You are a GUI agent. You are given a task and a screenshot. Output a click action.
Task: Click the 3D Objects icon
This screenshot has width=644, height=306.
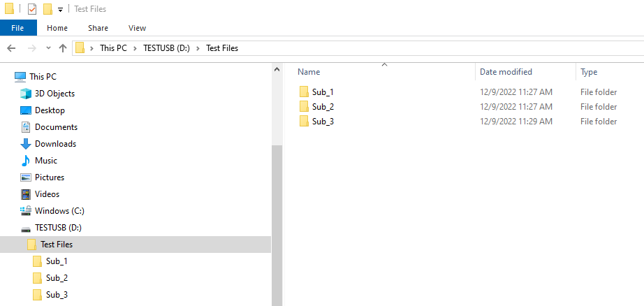click(x=26, y=94)
